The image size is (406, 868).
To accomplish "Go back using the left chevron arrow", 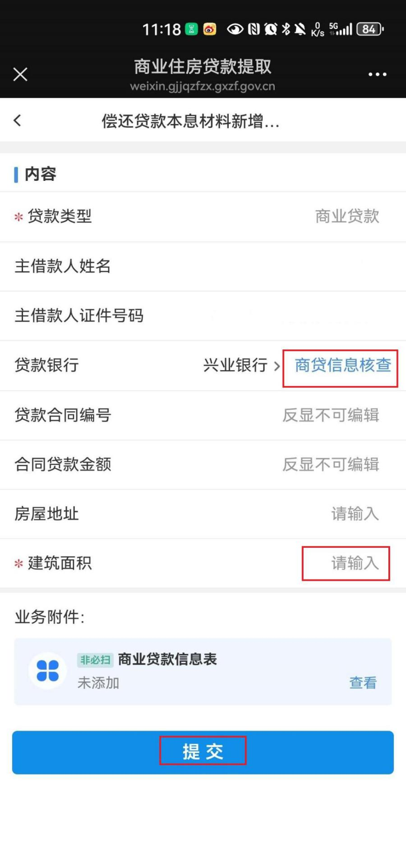I will (x=18, y=120).
